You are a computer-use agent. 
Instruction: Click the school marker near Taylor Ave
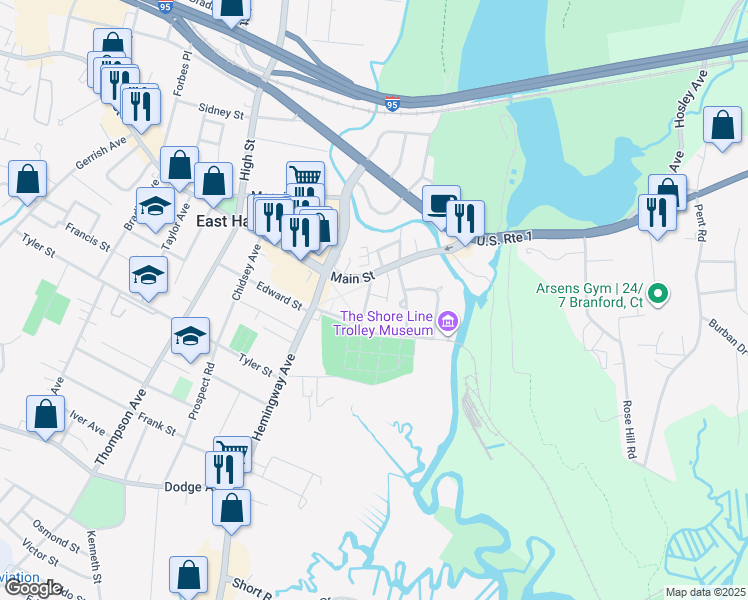pyautogui.click(x=155, y=207)
